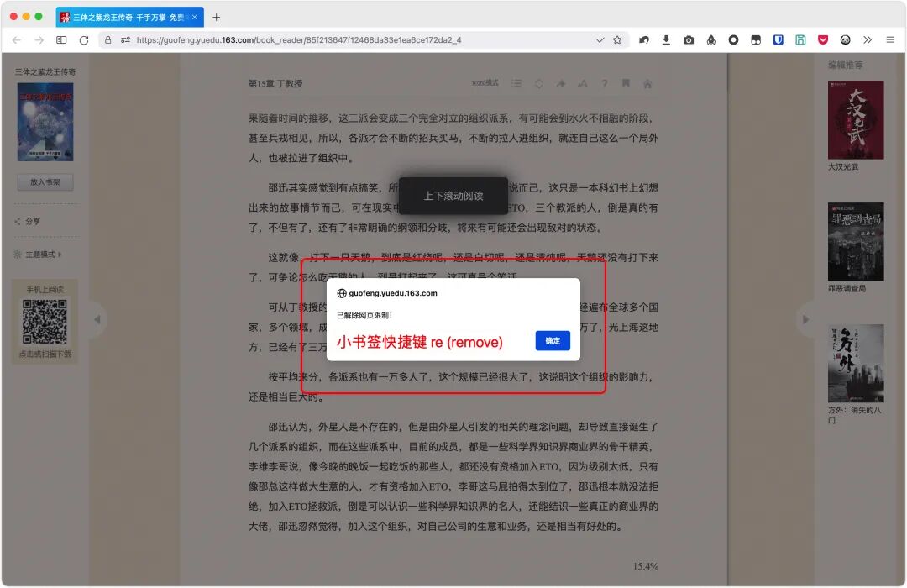Open the 大汉光武 recommended book cover
Viewport: 907px width, 588px height.
pos(856,120)
